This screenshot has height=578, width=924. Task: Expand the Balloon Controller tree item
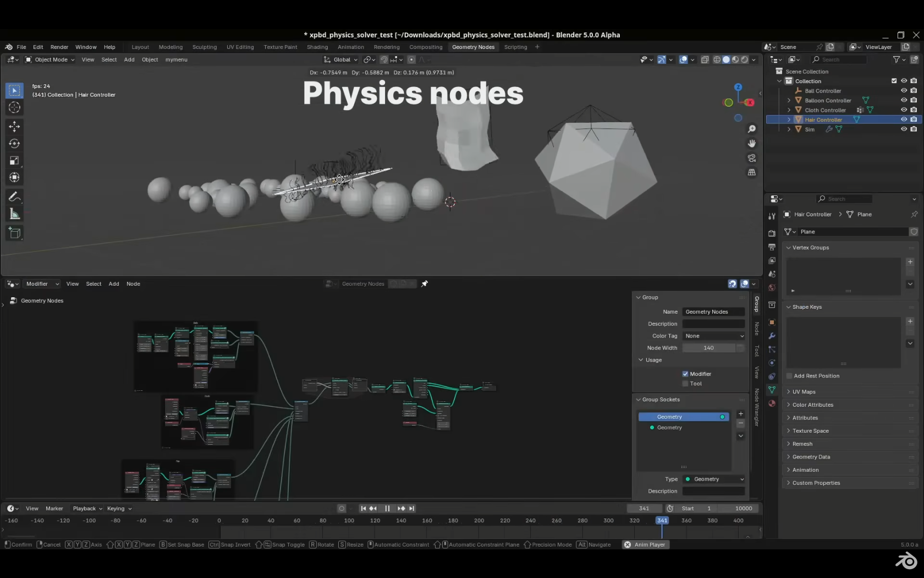click(789, 100)
